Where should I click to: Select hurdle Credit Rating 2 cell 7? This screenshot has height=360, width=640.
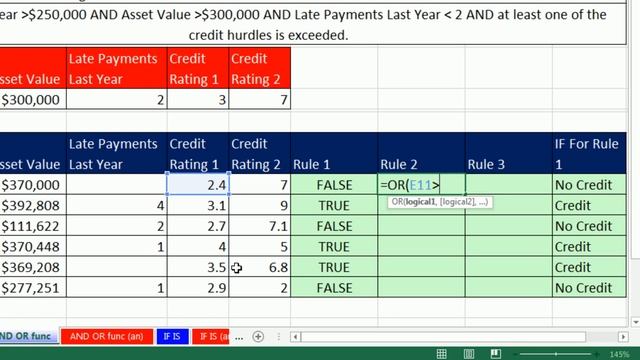(260, 99)
